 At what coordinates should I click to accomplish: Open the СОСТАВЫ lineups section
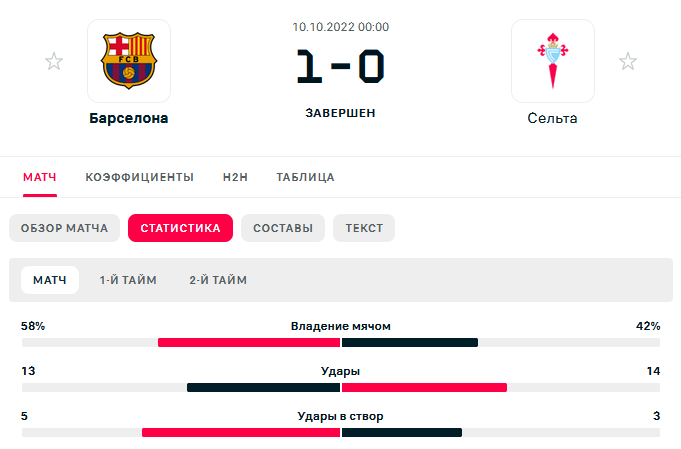point(283,228)
